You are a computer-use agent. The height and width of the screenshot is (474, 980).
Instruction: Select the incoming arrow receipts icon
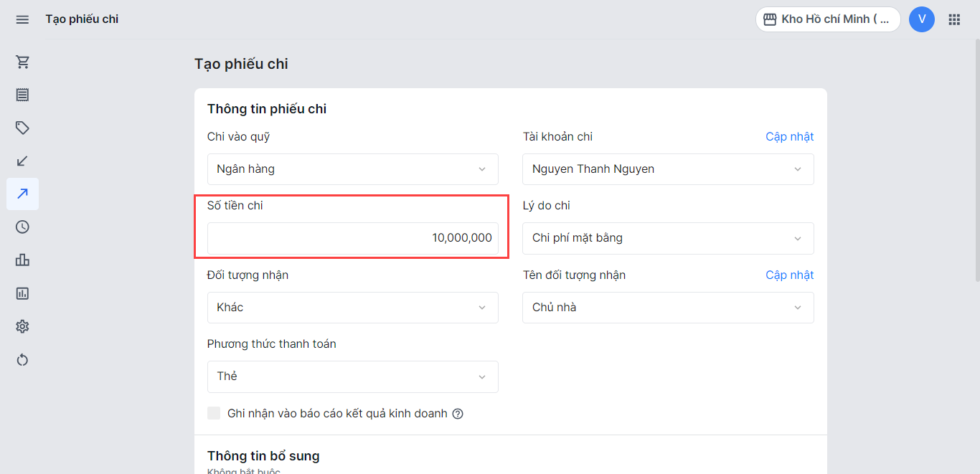22,161
